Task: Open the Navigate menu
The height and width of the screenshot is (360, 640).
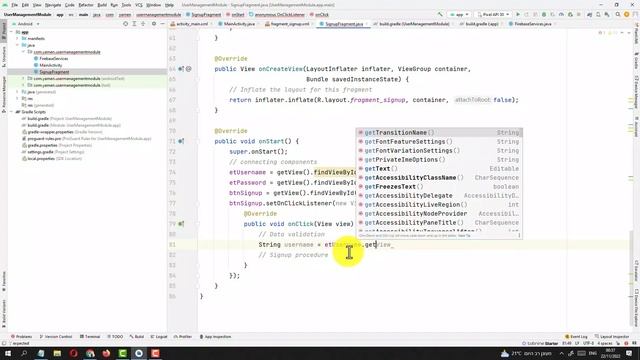Action: pos(53,5)
